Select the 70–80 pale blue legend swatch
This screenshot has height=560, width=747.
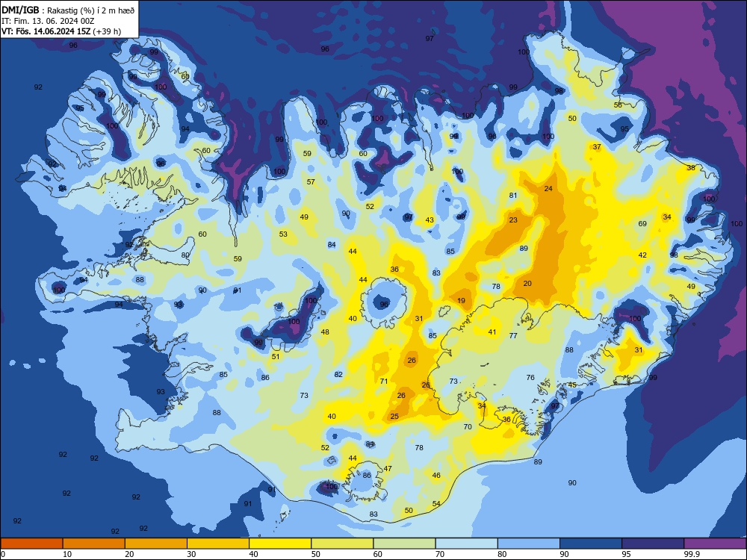point(466,544)
